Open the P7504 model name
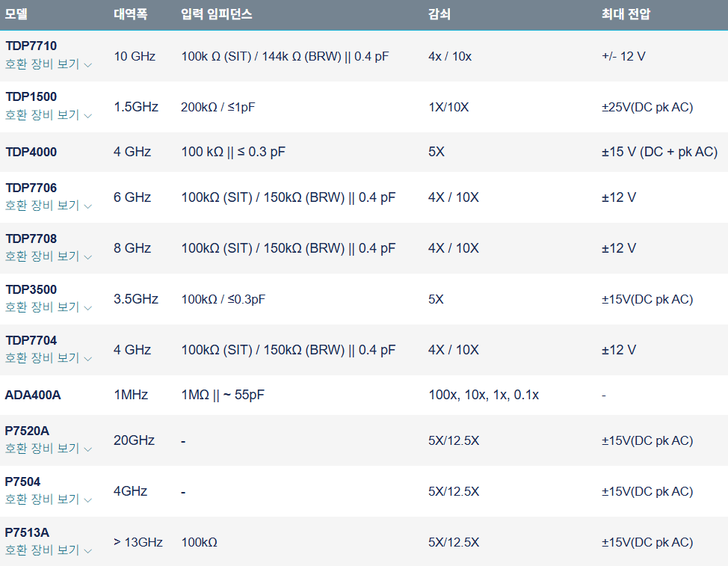 [x=22, y=482]
